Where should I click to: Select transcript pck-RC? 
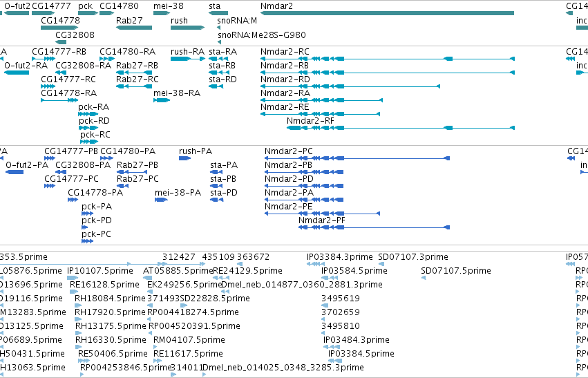pos(95,134)
